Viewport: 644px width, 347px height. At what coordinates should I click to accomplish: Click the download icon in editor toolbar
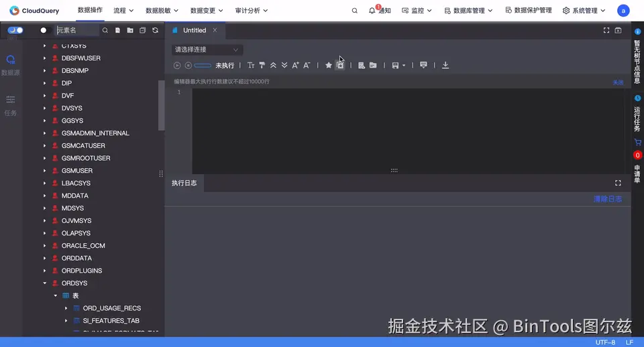pos(445,65)
